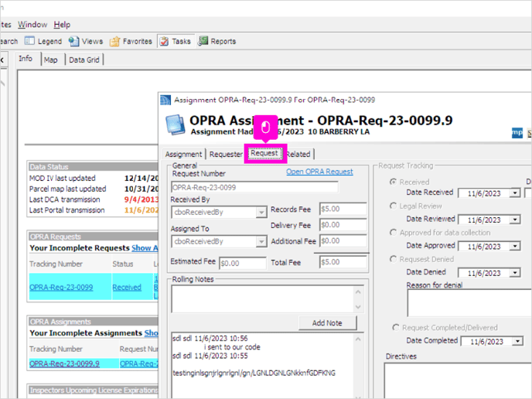The height and width of the screenshot is (399, 532).
Task: Open OPRA-Req-23-0099.9 assignment link
Action: point(64,363)
